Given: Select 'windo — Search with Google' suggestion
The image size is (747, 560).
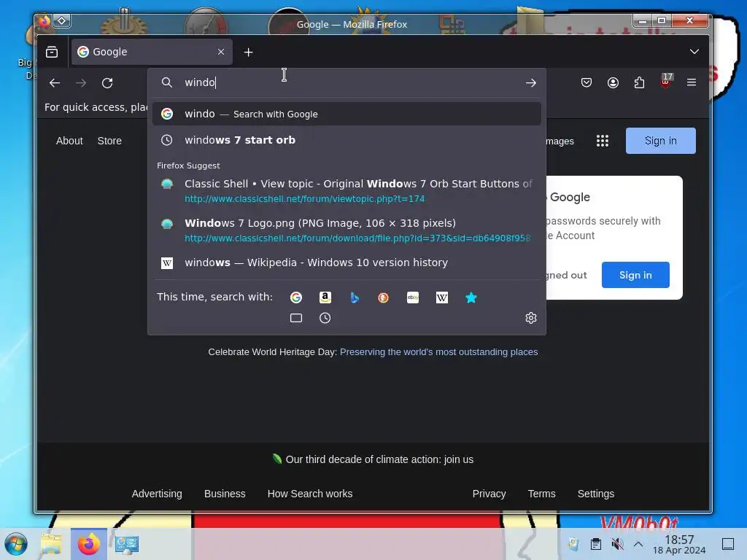Looking at the screenshot, I should point(347,114).
